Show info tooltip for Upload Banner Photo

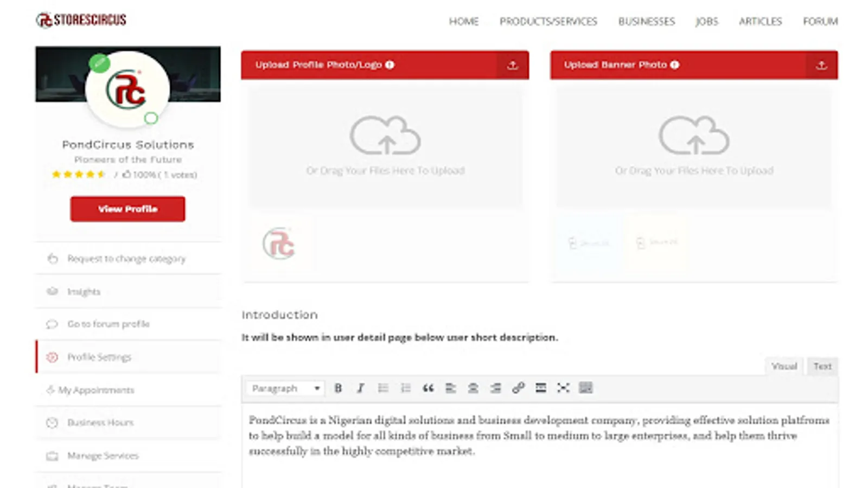click(x=674, y=65)
